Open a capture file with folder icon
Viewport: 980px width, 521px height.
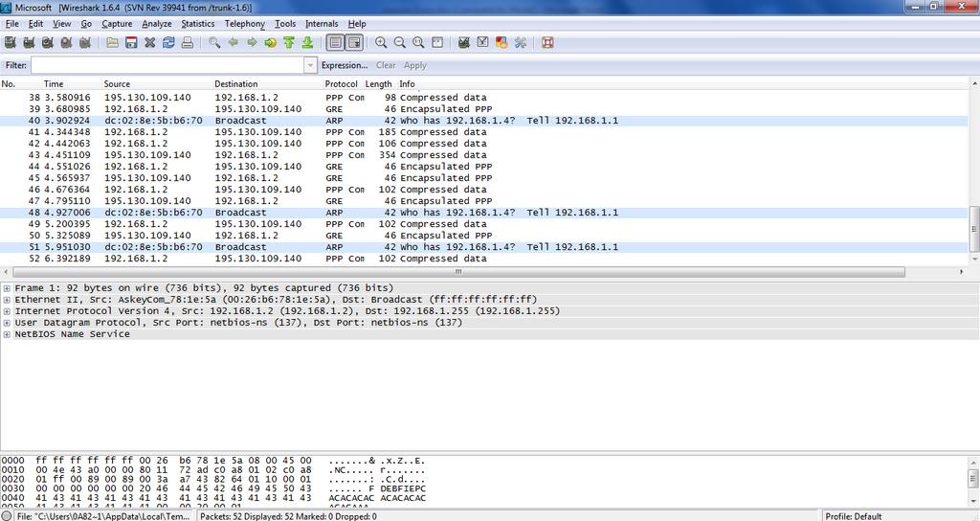pos(113,42)
